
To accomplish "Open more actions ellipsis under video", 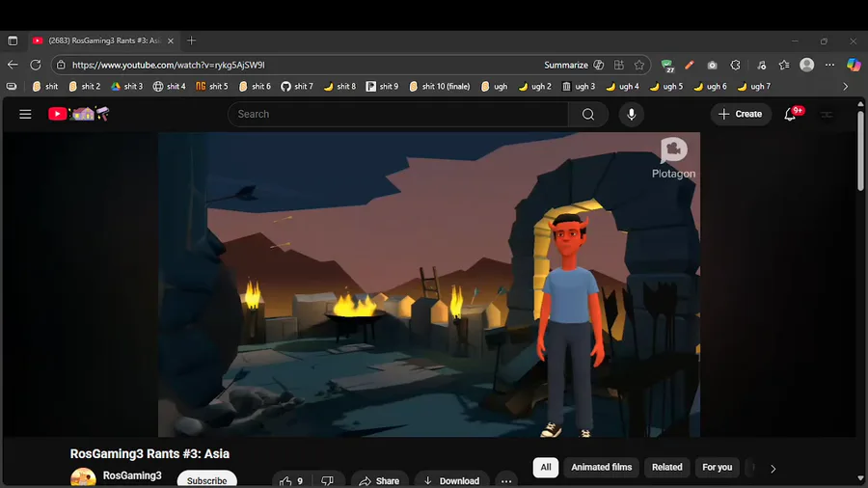I will 506,480.
